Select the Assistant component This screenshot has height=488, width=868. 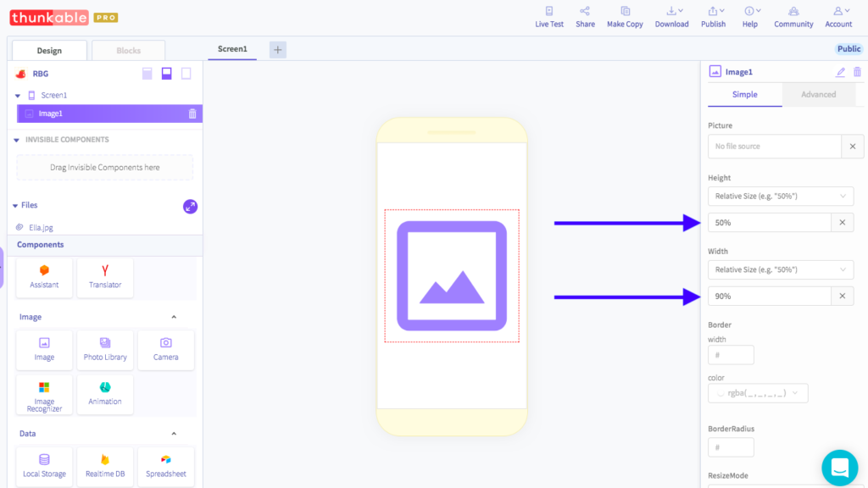pos(44,277)
